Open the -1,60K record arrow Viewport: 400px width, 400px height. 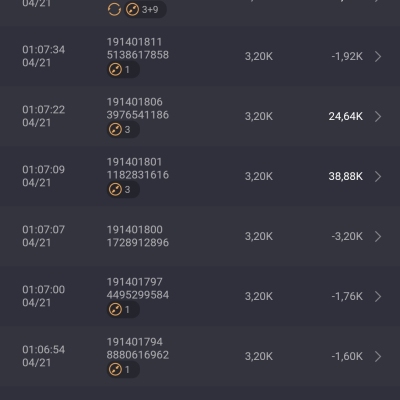[378, 356]
